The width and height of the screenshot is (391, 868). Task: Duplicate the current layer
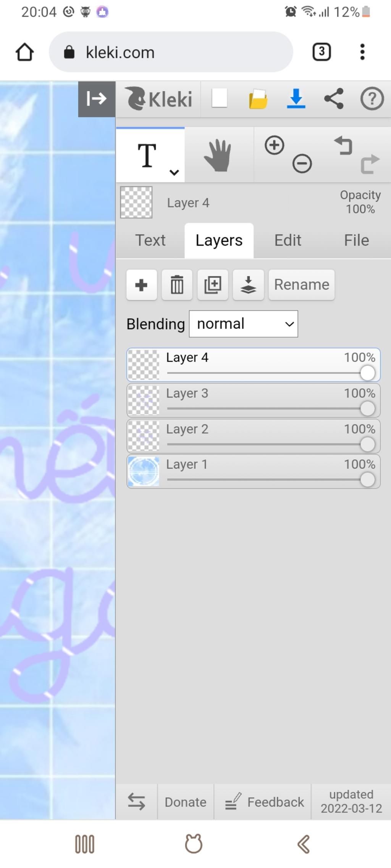(x=213, y=285)
